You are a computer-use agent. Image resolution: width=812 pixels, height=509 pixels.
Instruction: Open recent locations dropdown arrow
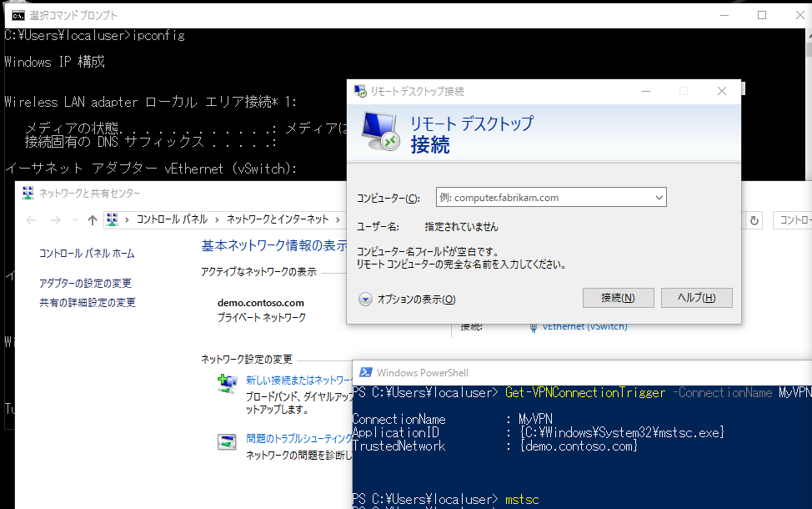[75, 220]
